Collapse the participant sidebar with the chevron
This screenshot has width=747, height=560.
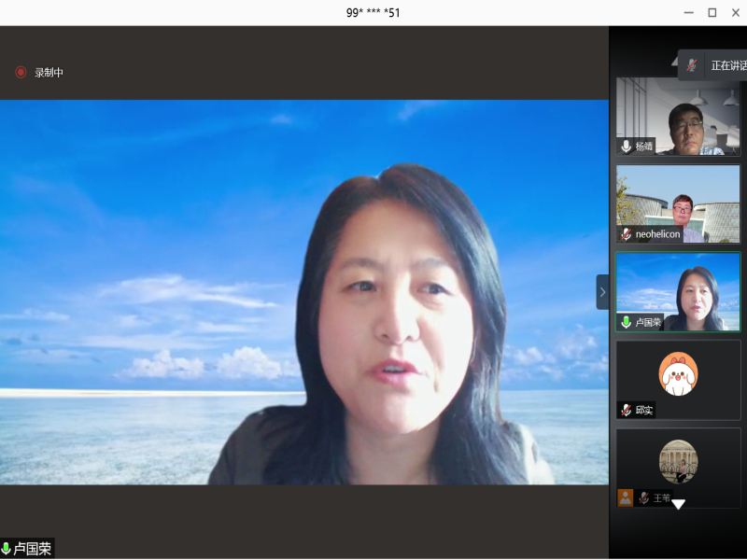[602, 292]
